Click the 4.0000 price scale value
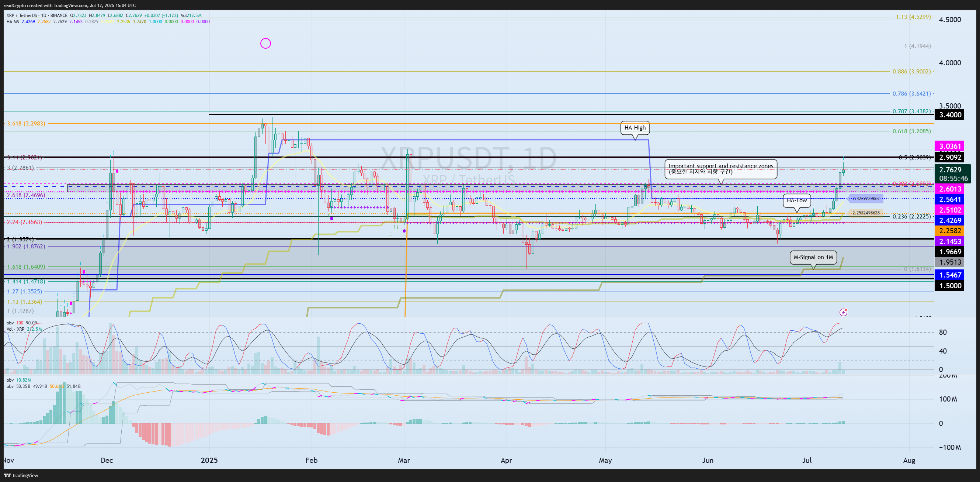Viewport: 980px width, 482px height. coord(949,63)
